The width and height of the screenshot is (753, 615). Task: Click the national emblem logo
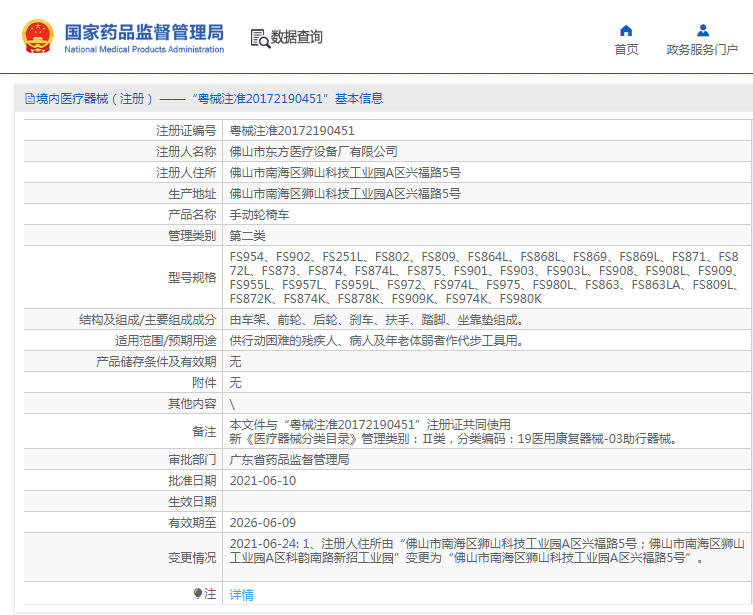[x=37, y=36]
